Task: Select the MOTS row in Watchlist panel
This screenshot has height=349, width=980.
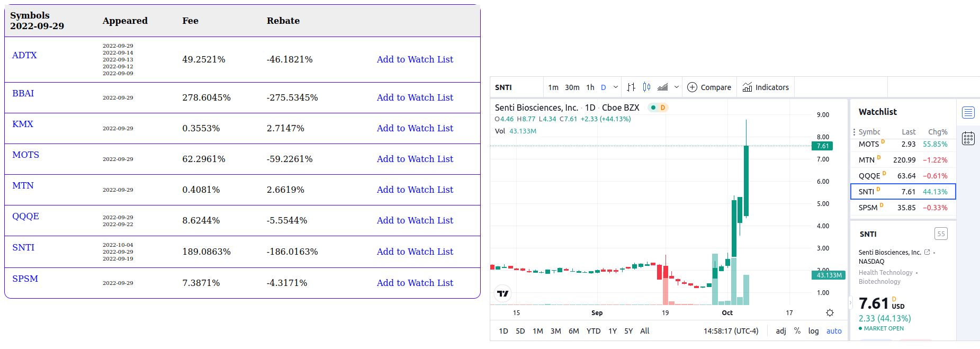Action: click(x=903, y=144)
